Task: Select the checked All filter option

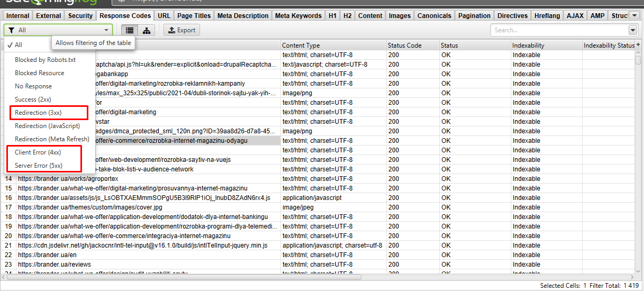Action: click(x=19, y=45)
